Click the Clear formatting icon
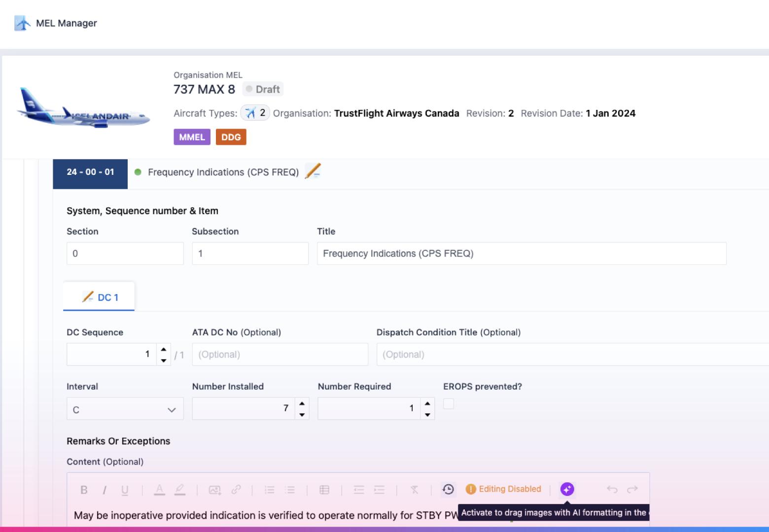 click(x=414, y=490)
